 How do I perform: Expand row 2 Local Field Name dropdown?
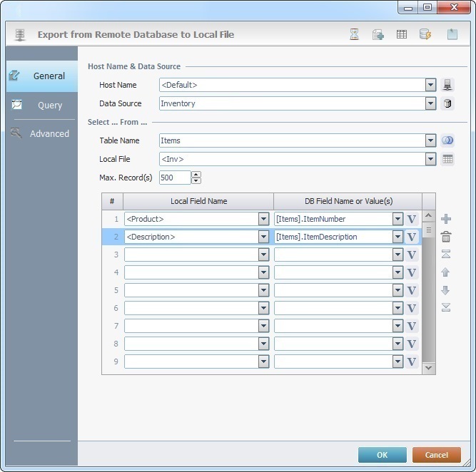click(263, 237)
